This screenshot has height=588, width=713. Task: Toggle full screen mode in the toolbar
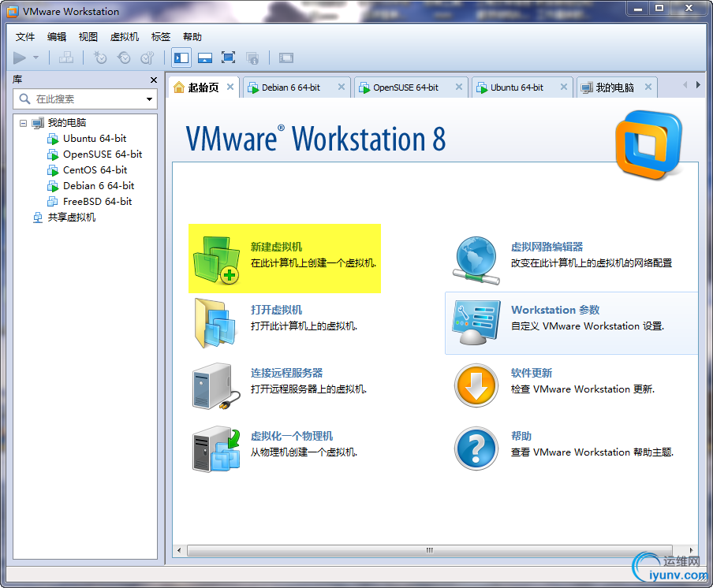point(228,58)
